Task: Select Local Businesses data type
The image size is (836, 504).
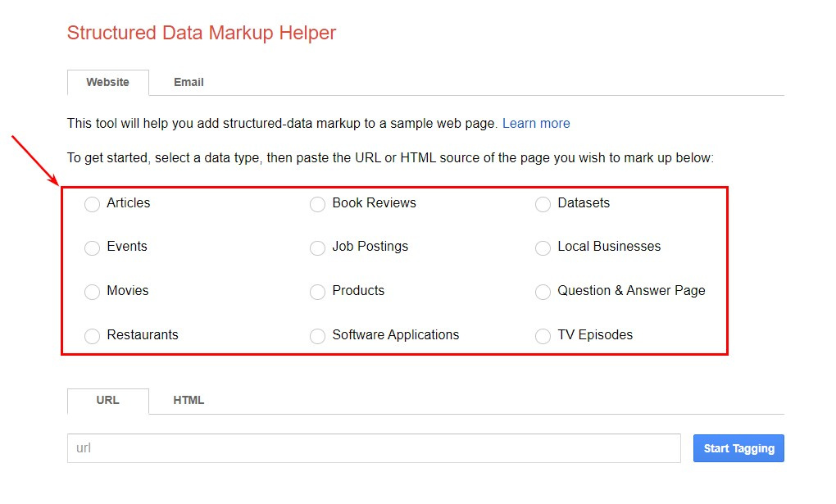Action: pos(543,247)
